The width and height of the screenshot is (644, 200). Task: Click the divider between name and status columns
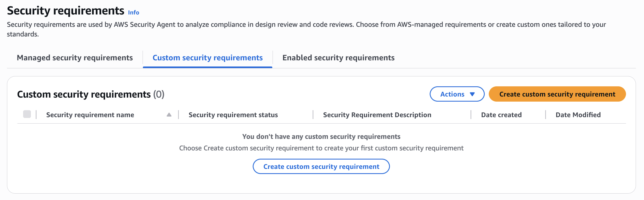click(x=179, y=115)
